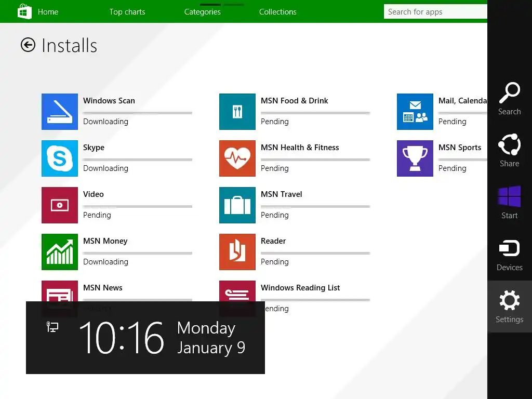
Task: Click the MSN Travel suitcase icon
Action: (237, 205)
